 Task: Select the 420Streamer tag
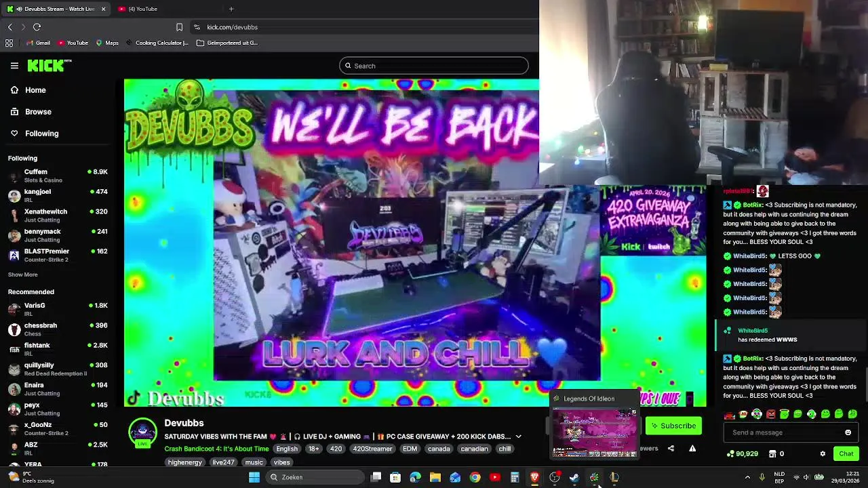point(372,449)
